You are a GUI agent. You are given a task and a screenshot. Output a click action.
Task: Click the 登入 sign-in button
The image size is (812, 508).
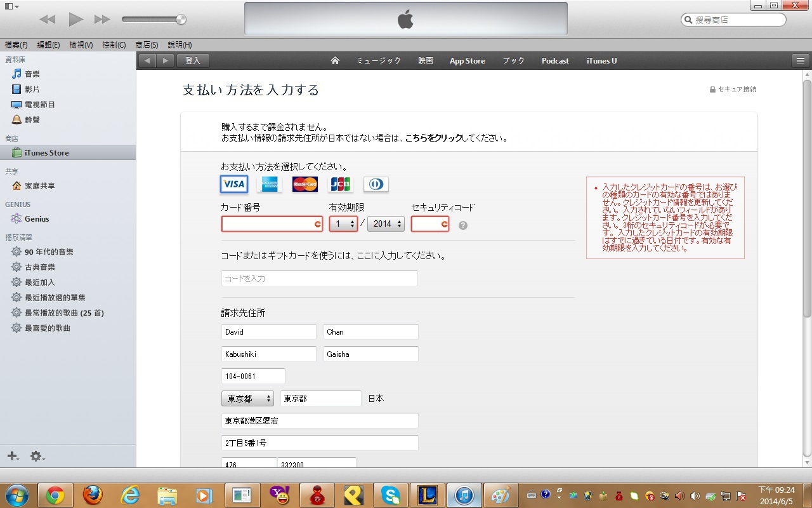pyautogui.click(x=193, y=61)
